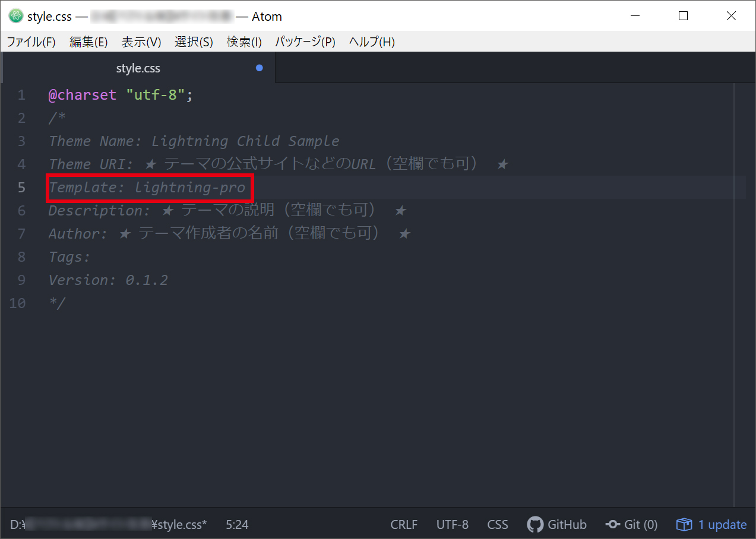This screenshot has height=539, width=756.
Task: Open the 検索 menu
Action: [x=243, y=42]
